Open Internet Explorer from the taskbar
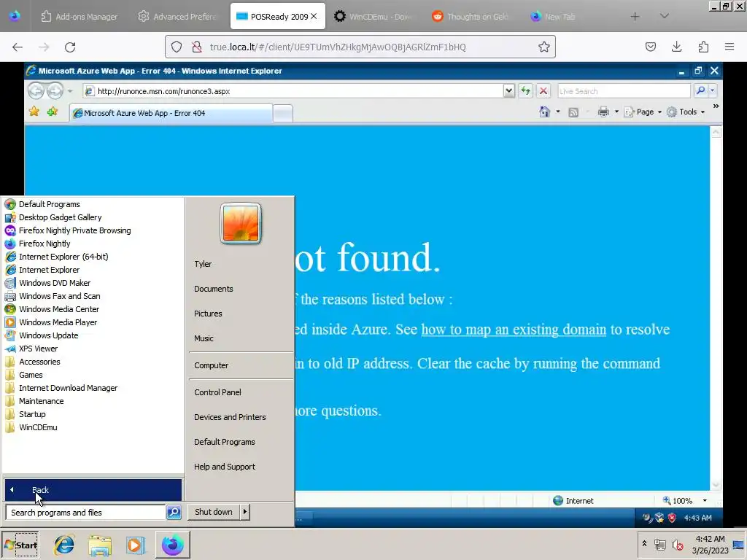The image size is (747, 560). (64, 545)
